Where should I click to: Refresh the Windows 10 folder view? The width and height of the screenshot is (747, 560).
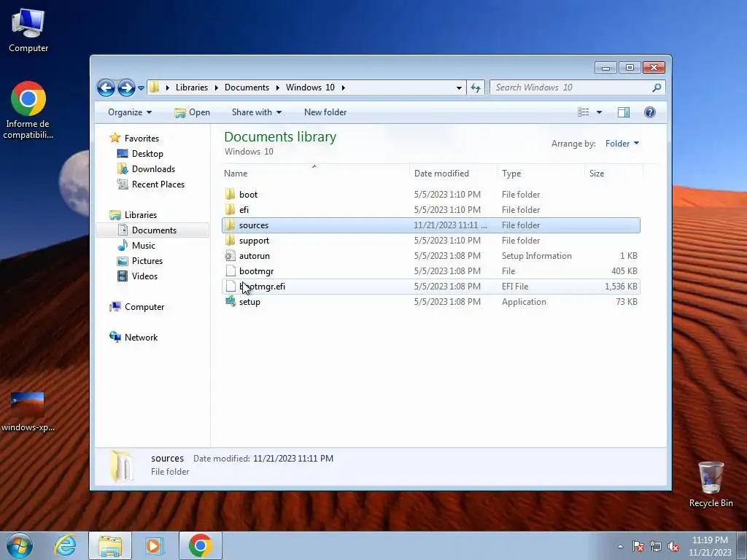point(476,87)
